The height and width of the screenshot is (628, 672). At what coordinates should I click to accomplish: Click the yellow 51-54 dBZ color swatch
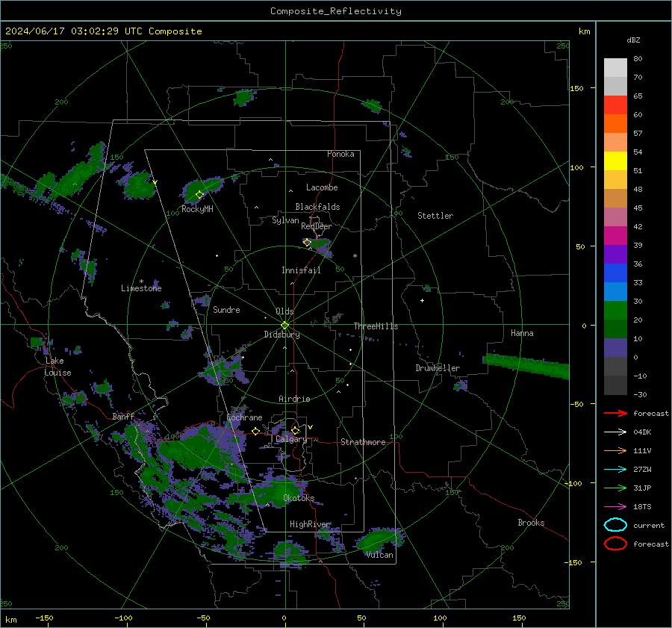[x=615, y=161]
